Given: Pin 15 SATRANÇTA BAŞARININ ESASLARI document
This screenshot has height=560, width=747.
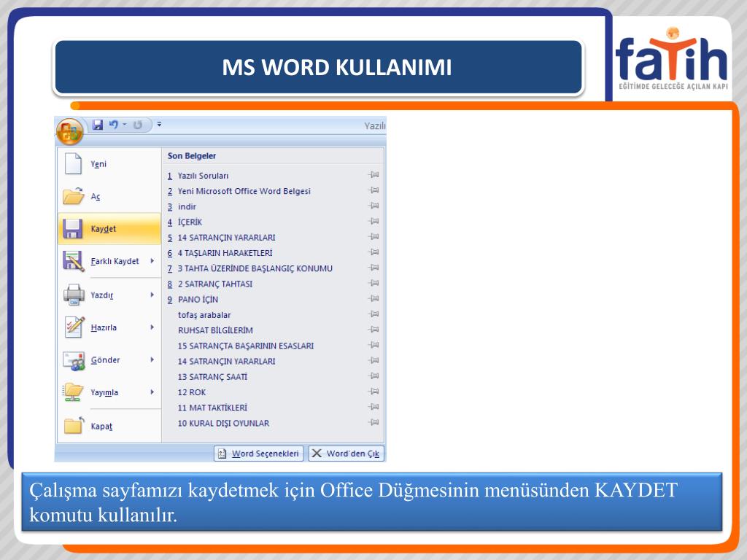Looking at the screenshot, I should click(374, 345).
